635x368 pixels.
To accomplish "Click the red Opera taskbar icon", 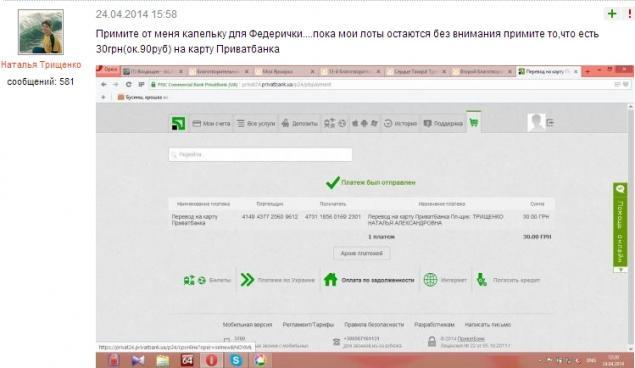I will [x=211, y=360].
